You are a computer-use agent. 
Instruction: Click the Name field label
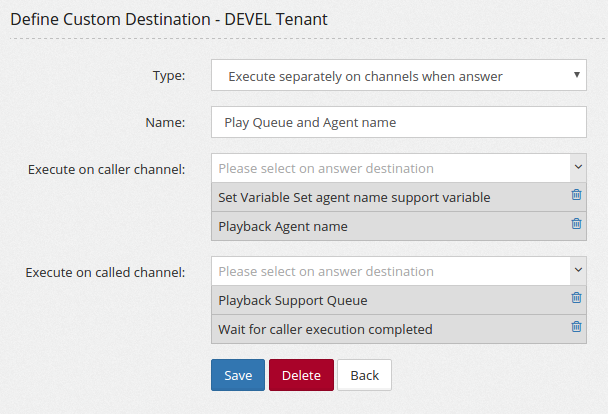coord(165,122)
